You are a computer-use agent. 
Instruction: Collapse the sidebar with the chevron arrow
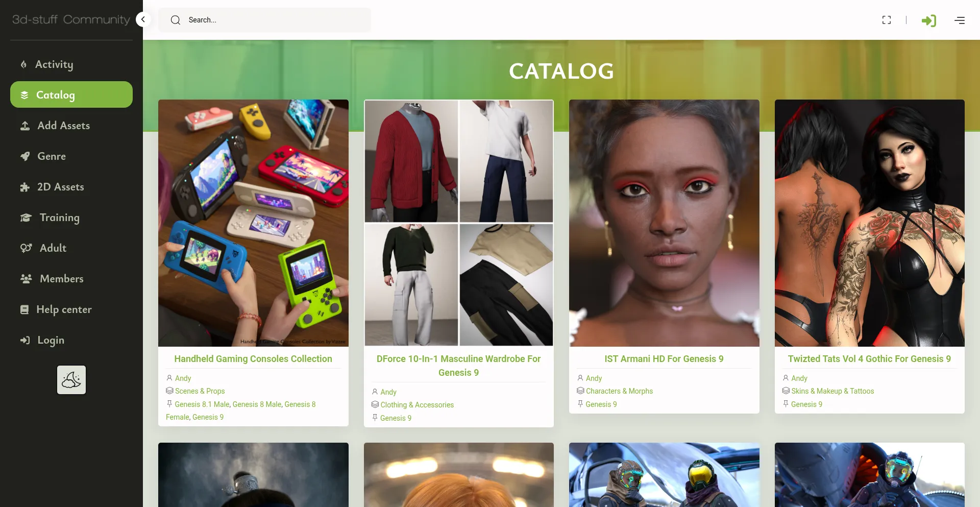click(x=143, y=20)
